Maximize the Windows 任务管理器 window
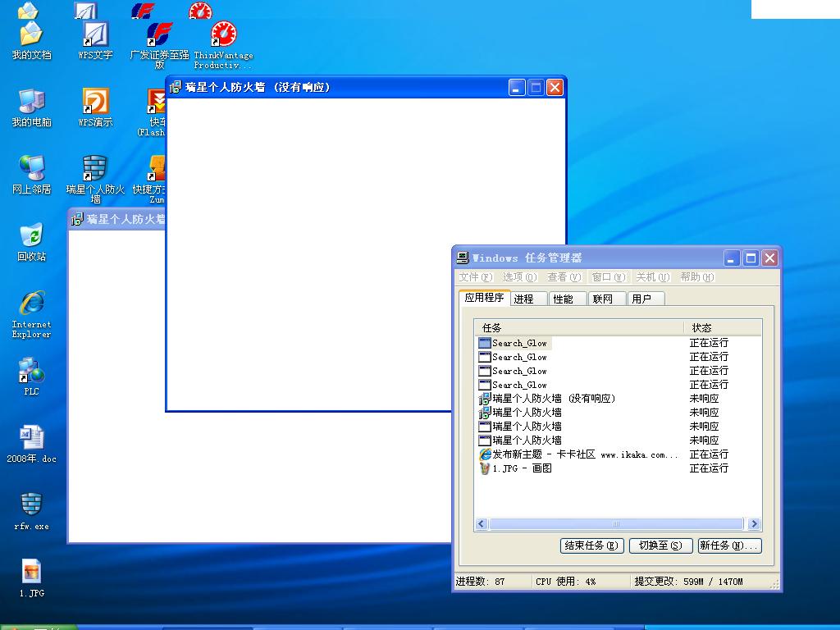Viewport: 840px width, 630px height. click(x=751, y=258)
